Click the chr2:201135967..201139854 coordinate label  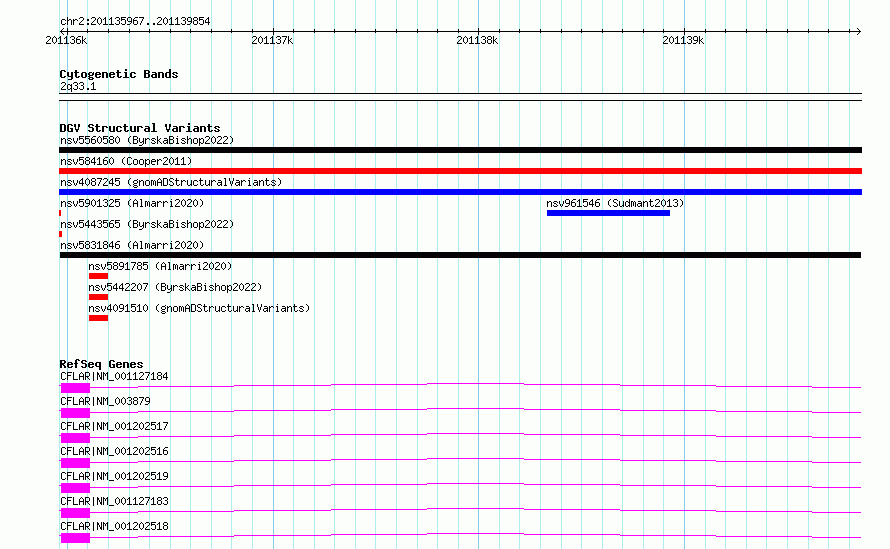point(135,22)
